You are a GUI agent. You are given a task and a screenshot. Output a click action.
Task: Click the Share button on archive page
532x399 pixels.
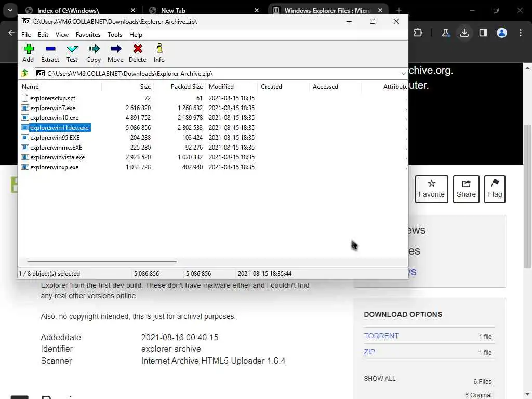coord(466,189)
